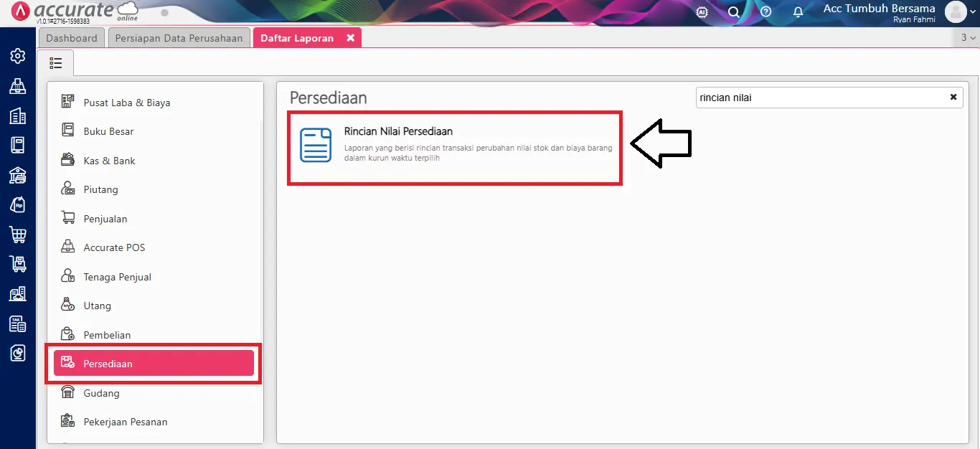Select Utang report category
The image size is (980, 449).
point(154,306)
